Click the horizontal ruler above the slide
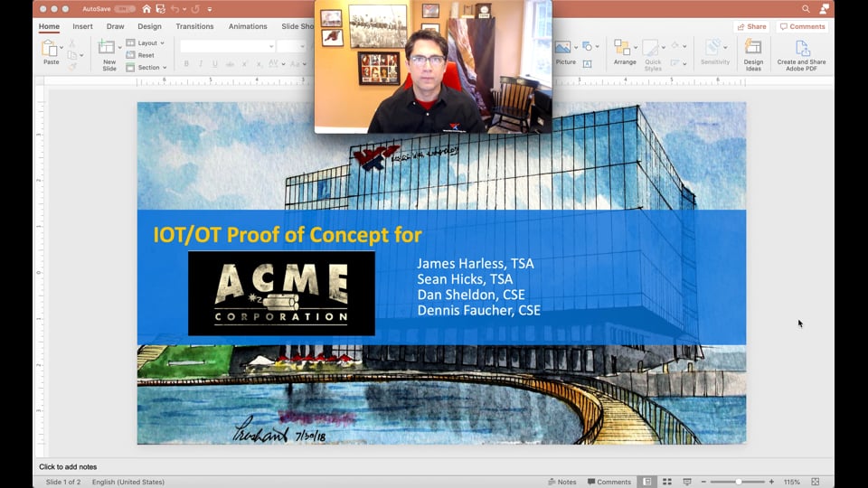 [442, 81]
